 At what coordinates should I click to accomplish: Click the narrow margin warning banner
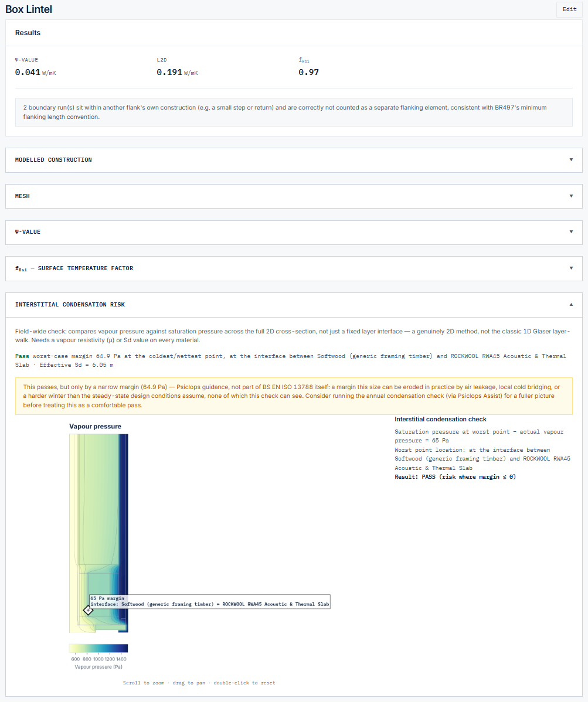click(x=294, y=396)
